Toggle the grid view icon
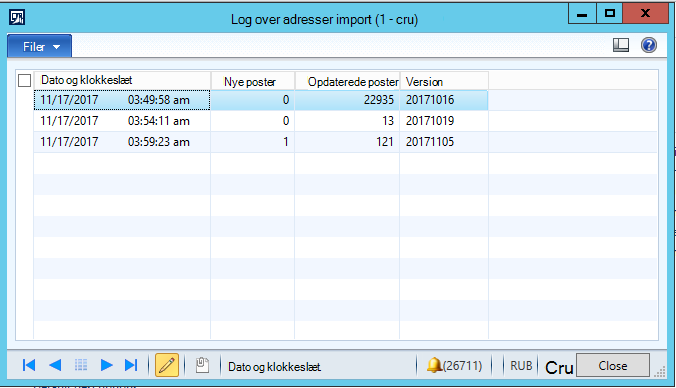Viewport: 676px width, 388px height. click(81, 365)
